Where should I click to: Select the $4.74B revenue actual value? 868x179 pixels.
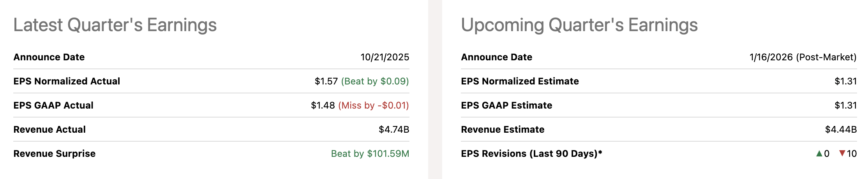click(x=393, y=130)
